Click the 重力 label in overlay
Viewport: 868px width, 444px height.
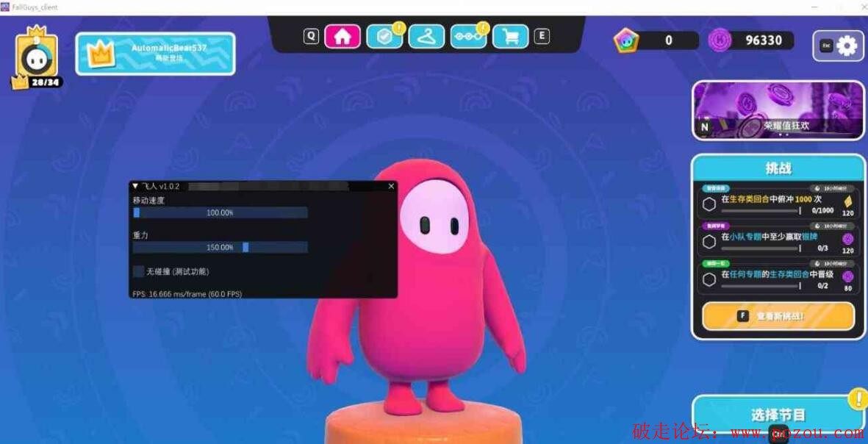[140, 235]
